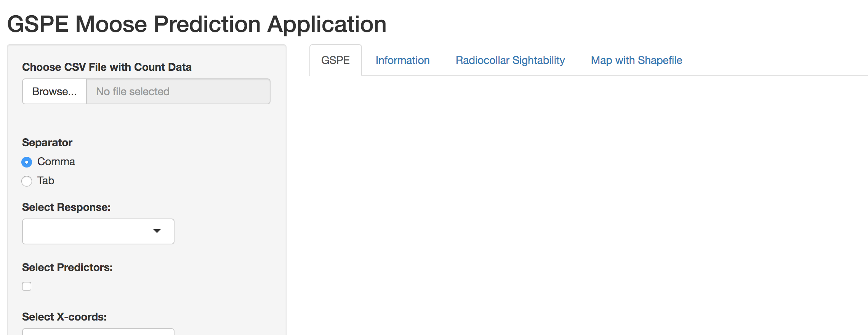Click the 'Select Predictors:' label text

point(67,267)
